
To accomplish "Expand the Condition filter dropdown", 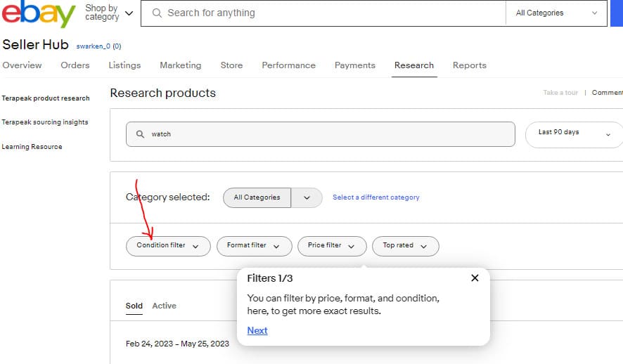I will coord(168,246).
